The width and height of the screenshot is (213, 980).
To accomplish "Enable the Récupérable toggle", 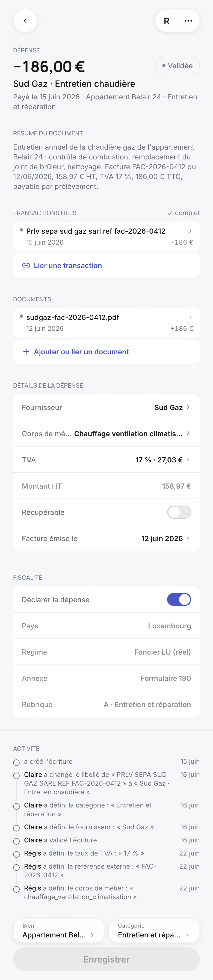I will point(179,512).
